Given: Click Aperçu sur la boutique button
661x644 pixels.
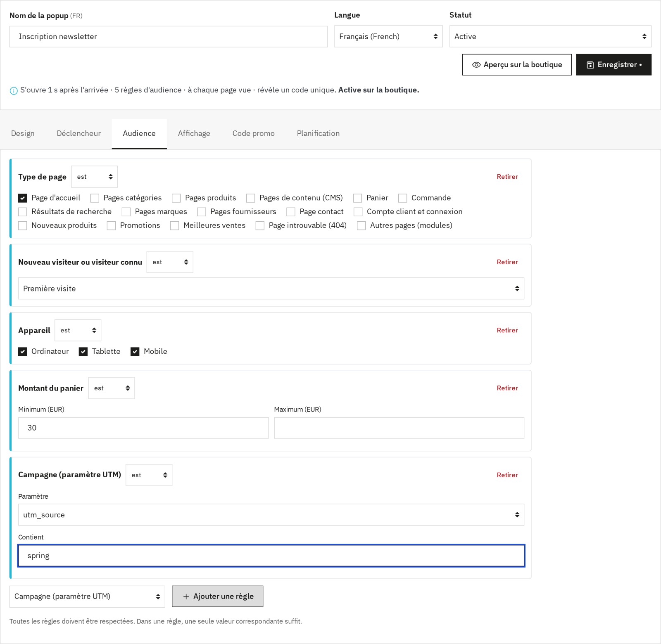Looking at the screenshot, I should [x=517, y=65].
